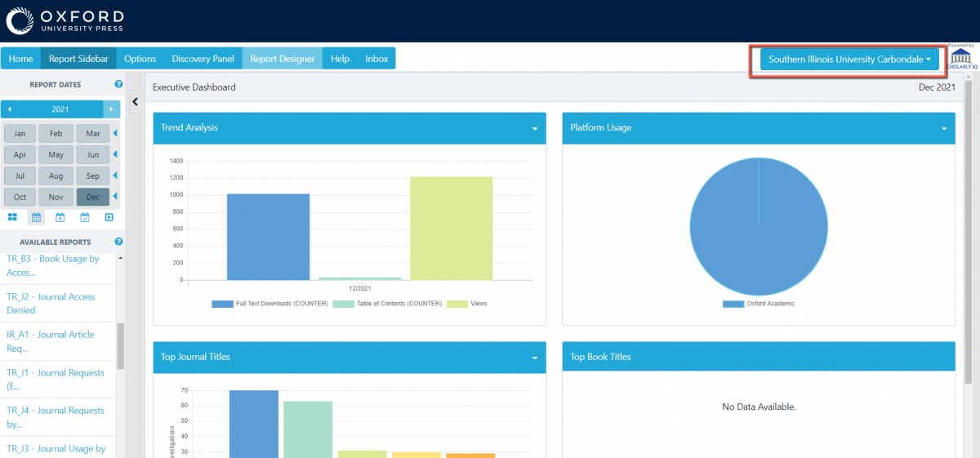The image size is (980, 458).
Task: Click the play arrow date icon
Action: pos(109,217)
